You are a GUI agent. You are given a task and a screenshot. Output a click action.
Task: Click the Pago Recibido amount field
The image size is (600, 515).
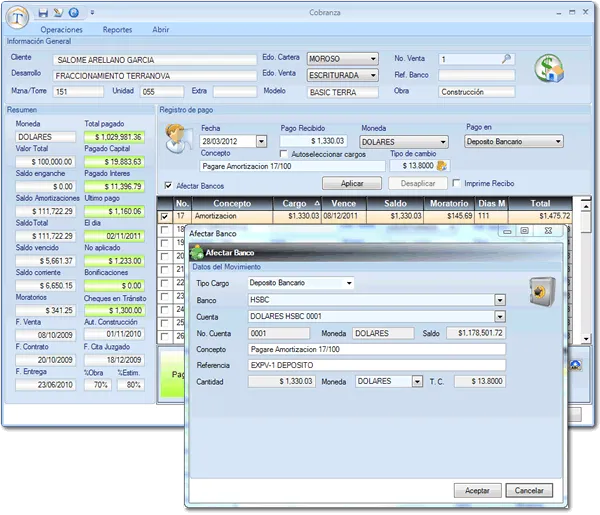313,141
